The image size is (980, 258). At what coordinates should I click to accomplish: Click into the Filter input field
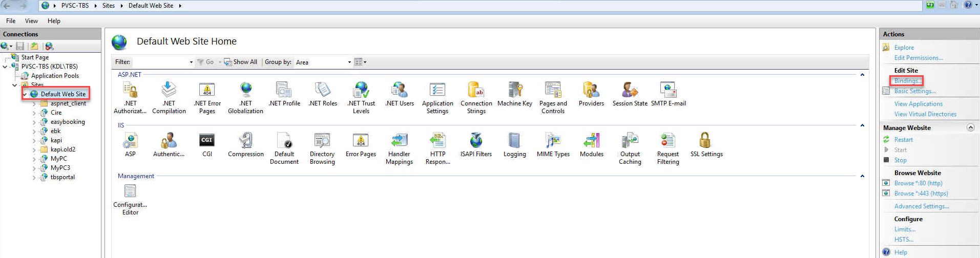pyautogui.click(x=160, y=62)
